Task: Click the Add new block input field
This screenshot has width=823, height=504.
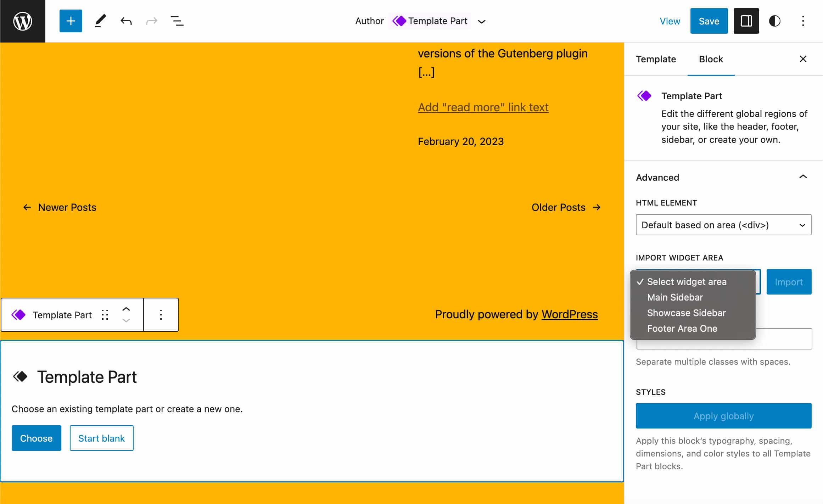Action: (x=70, y=21)
